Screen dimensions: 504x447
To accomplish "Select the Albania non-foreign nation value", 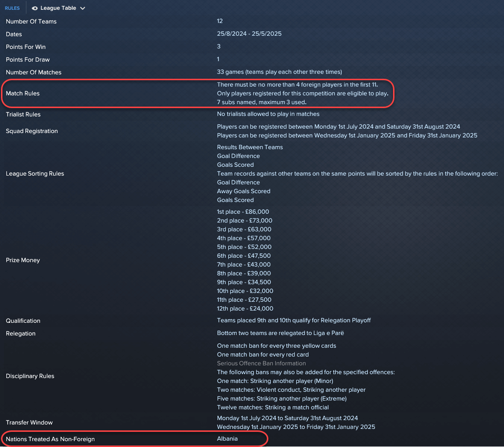I will (227, 439).
